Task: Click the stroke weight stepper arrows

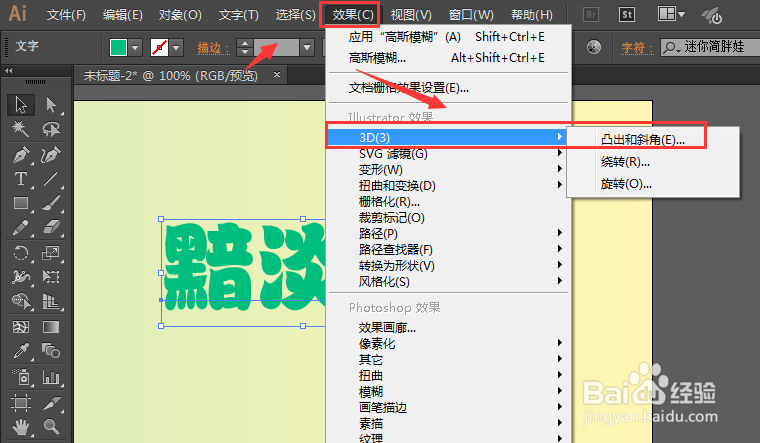Action: [x=245, y=47]
